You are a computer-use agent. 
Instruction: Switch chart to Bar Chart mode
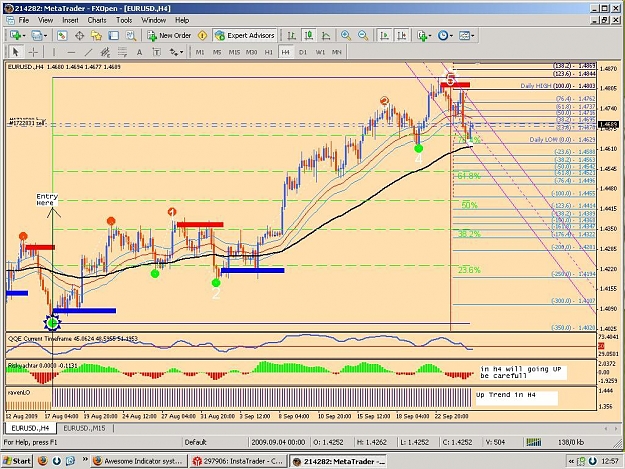click(x=291, y=35)
